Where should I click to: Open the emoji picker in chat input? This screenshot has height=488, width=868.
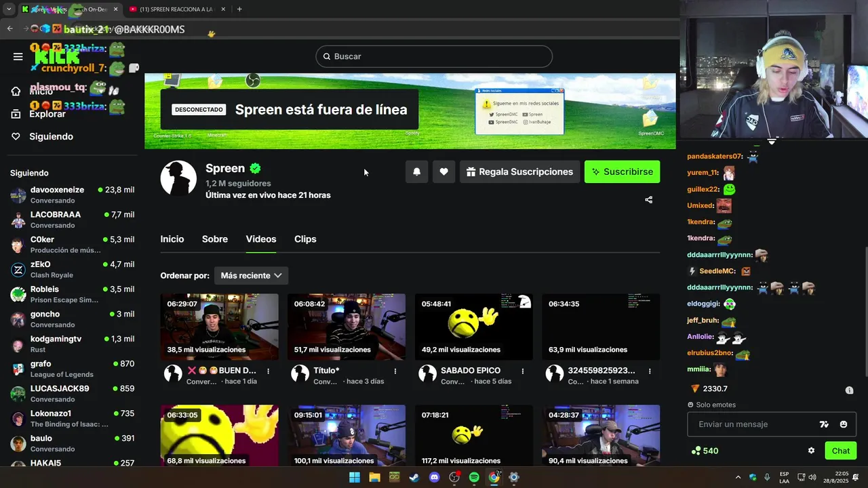click(844, 424)
